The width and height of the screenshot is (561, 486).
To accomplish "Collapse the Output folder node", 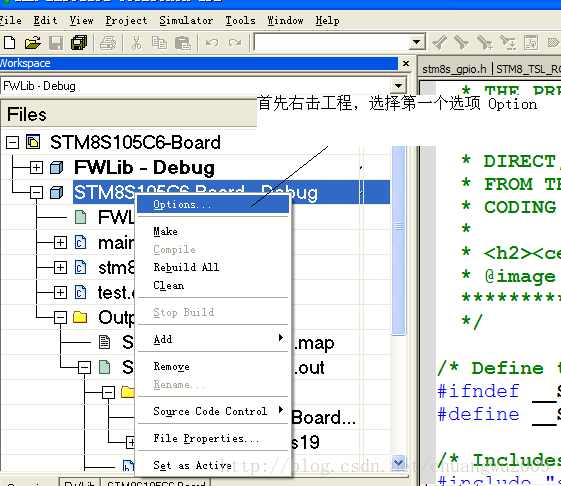I will pos(60,317).
